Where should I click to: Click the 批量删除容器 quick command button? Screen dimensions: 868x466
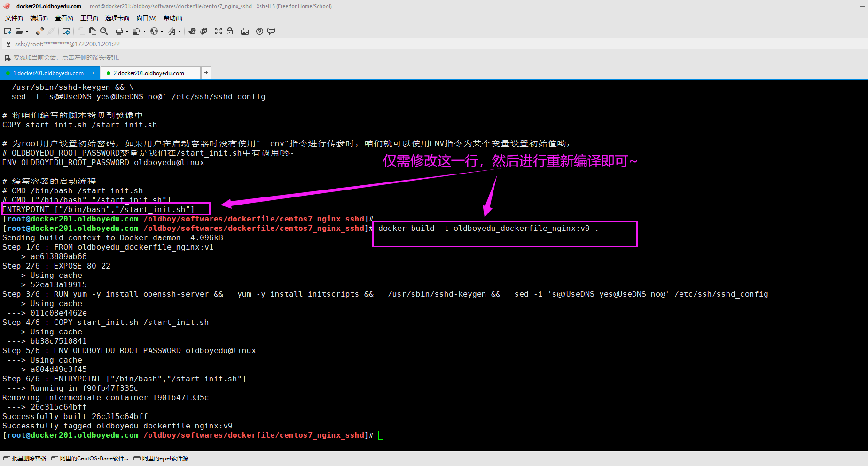[x=25, y=458]
